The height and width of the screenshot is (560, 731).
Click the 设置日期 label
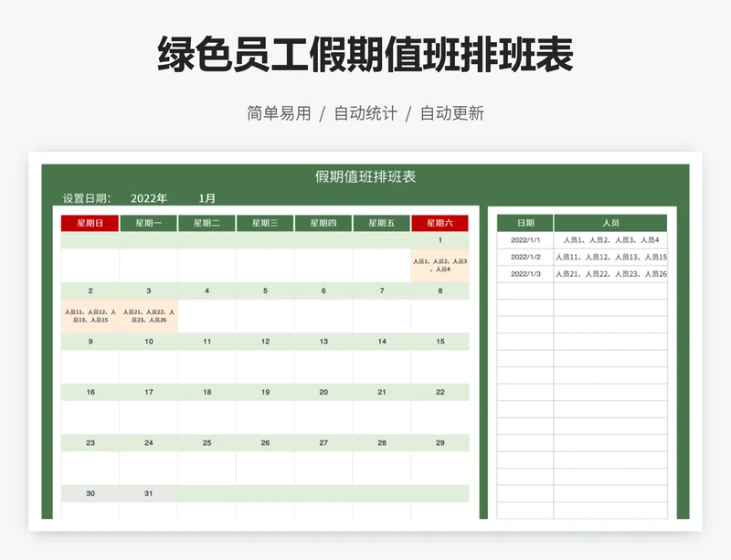[87, 198]
